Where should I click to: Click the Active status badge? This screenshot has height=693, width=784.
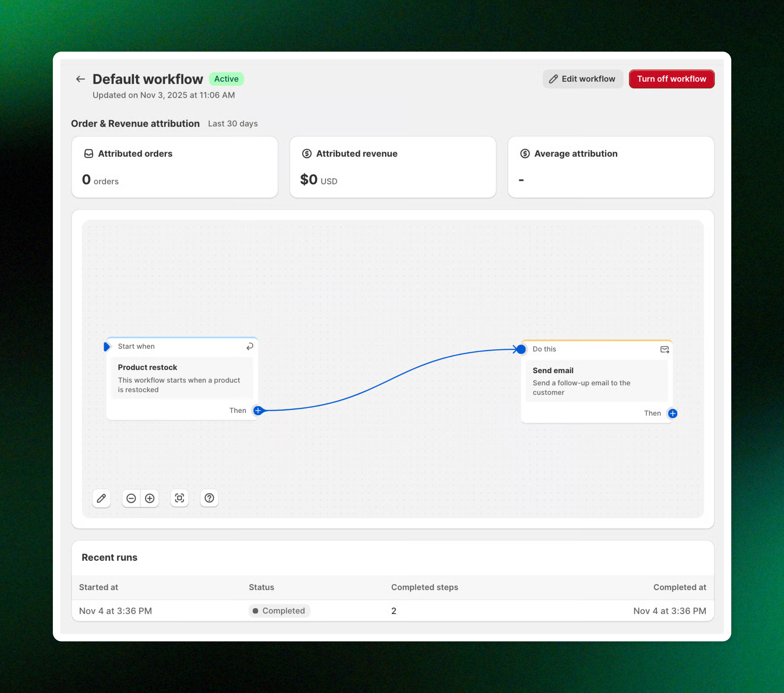click(x=226, y=79)
